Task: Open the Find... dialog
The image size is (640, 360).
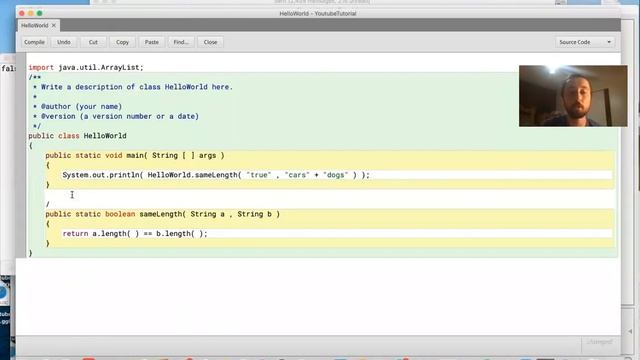Action: pyautogui.click(x=181, y=42)
